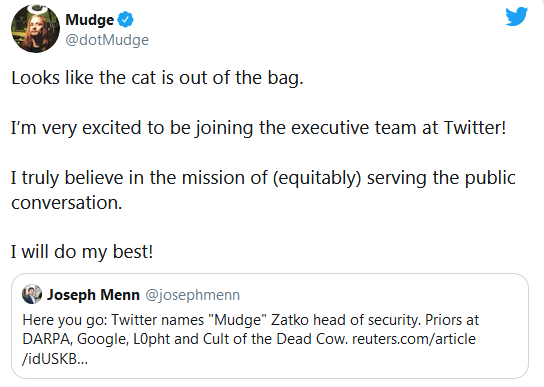Image resolution: width=544 pixels, height=387 pixels.
Task: Follow the reuters.com/article link
Action: pos(414,339)
